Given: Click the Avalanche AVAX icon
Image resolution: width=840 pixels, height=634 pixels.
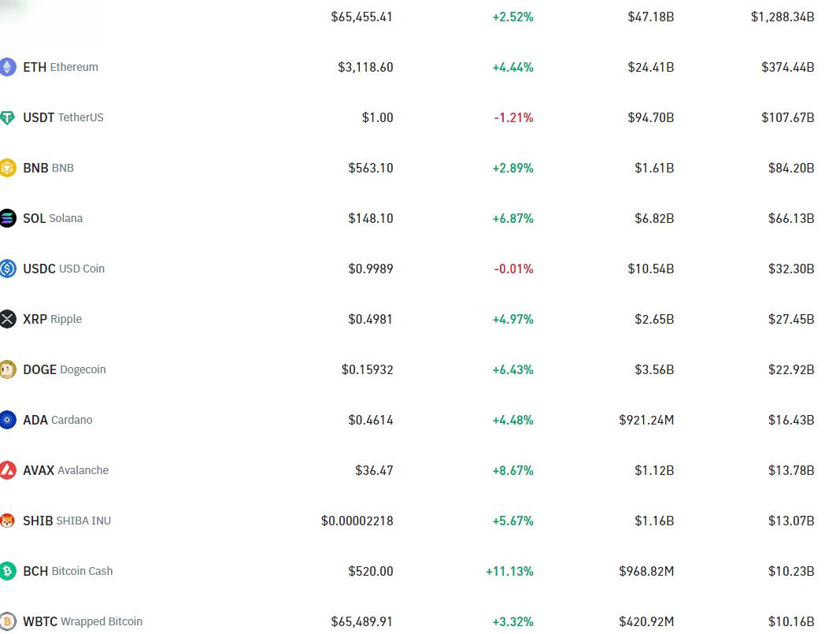Looking at the screenshot, I should coord(8,470).
